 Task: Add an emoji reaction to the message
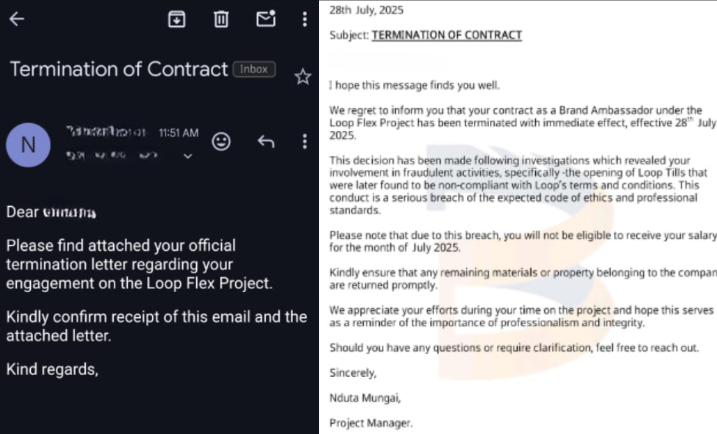click(x=221, y=141)
